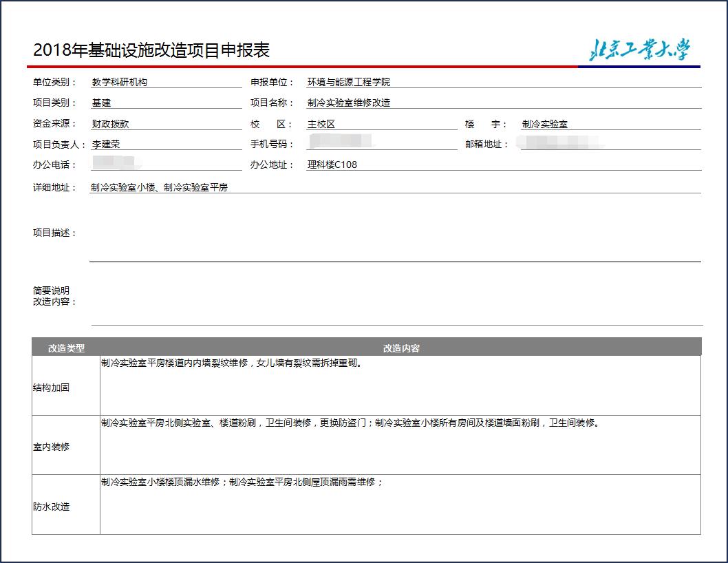Viewport: 728px width, 563px height.
Task: Click the 北京工业大学 logo
Action: [x=639, y=49]
